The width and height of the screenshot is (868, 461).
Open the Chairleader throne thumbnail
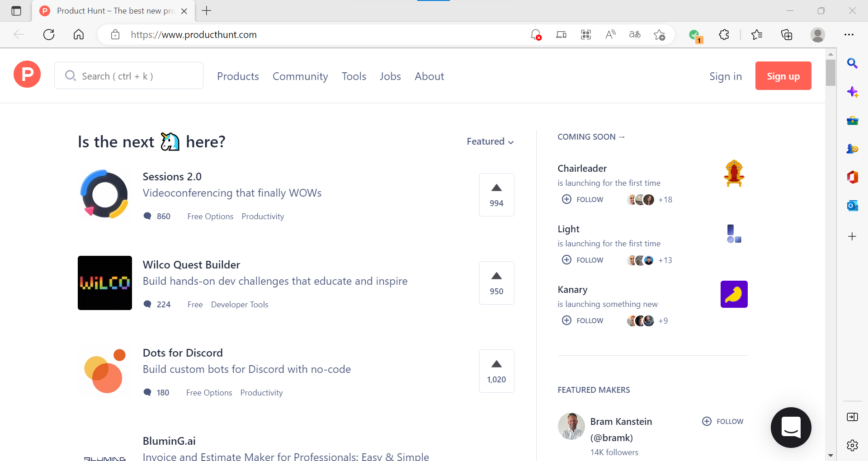click(x=734, y=173)
